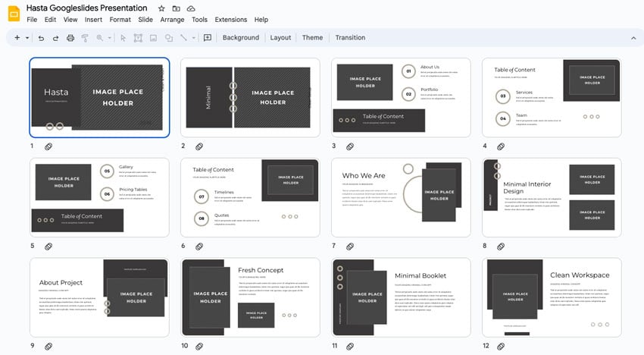Open the Arrange menu
Image resolution: width=644 pixels, height=355 pixels.
click(x=172, y=20)
